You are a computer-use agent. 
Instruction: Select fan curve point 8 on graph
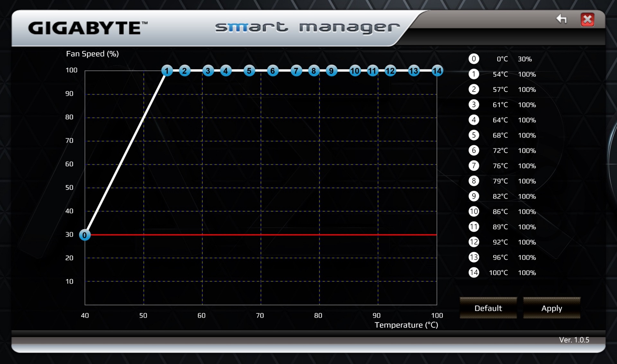tap(314, 71)
